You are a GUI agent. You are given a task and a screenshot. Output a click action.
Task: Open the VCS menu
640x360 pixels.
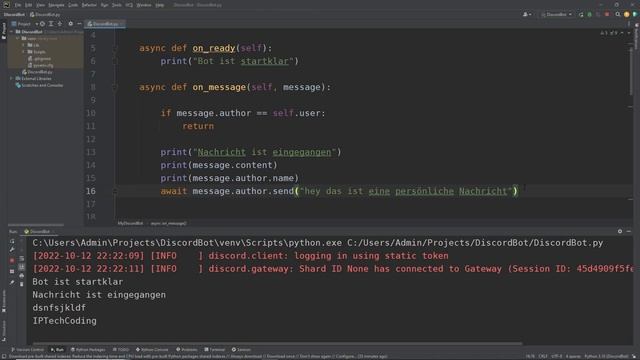coord(129,5)
